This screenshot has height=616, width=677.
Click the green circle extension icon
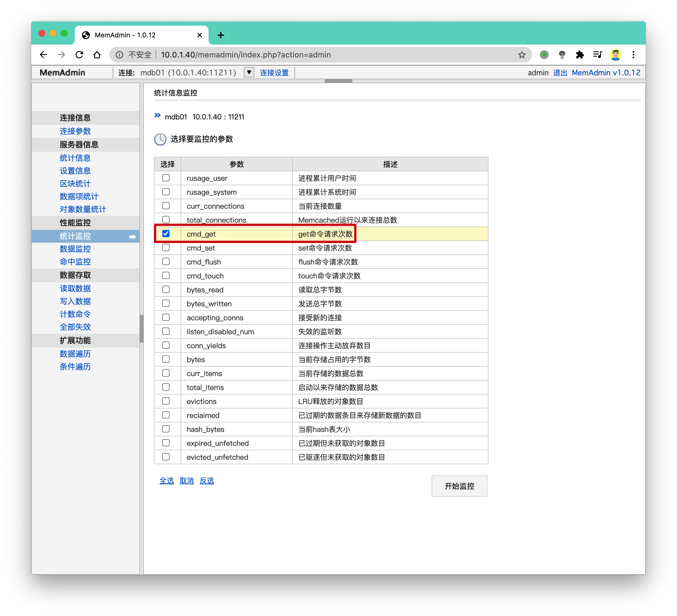[544, 55]
